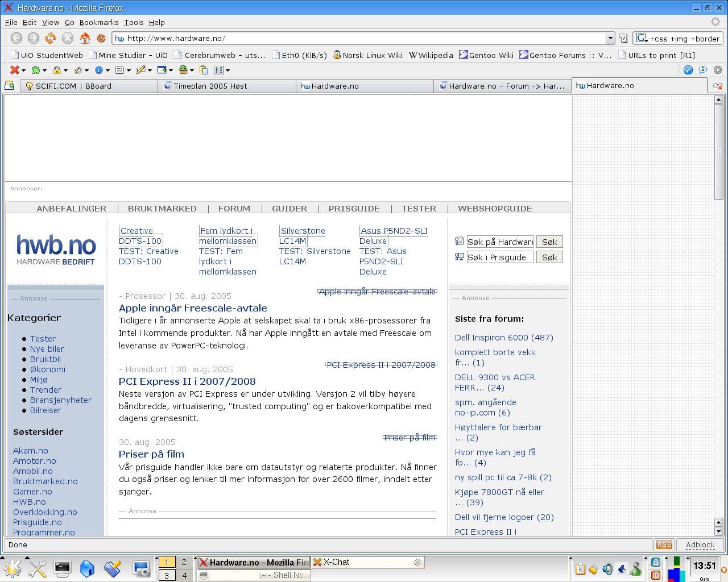This screenshot has height=582, width=728.
Task: Click the Adblock status bar button
Action: (700, 544)
